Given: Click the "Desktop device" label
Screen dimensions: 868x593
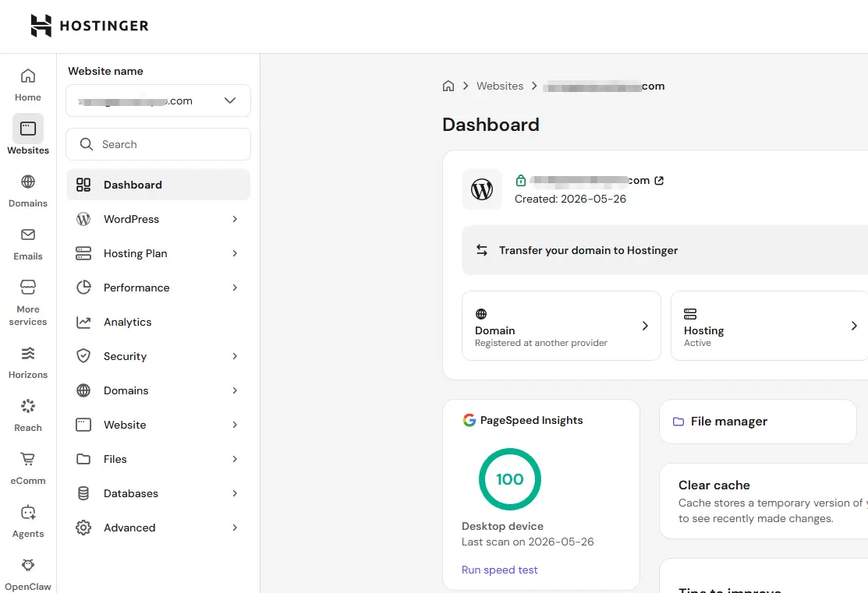Looking at the screenshot, I should 503,526.
